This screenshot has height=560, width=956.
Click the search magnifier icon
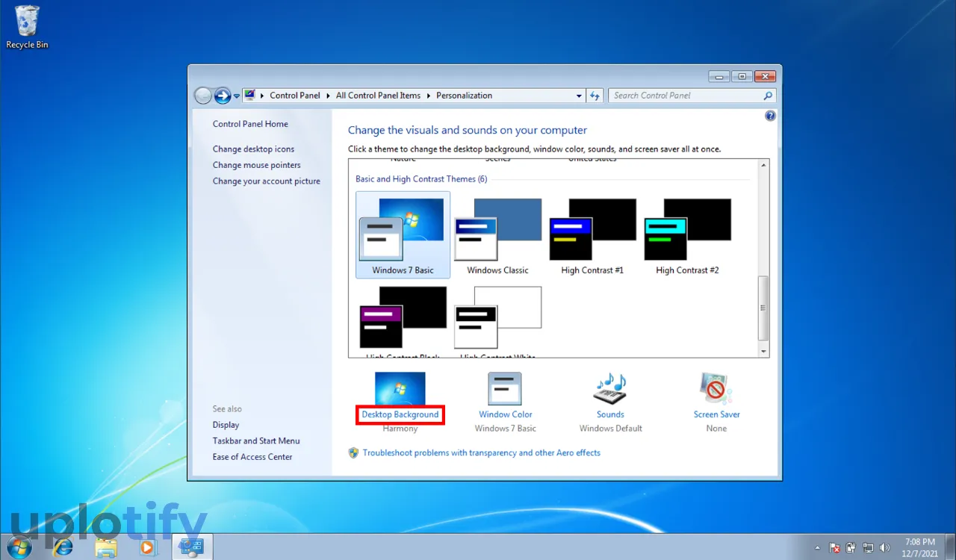click(x=768, y=96)
